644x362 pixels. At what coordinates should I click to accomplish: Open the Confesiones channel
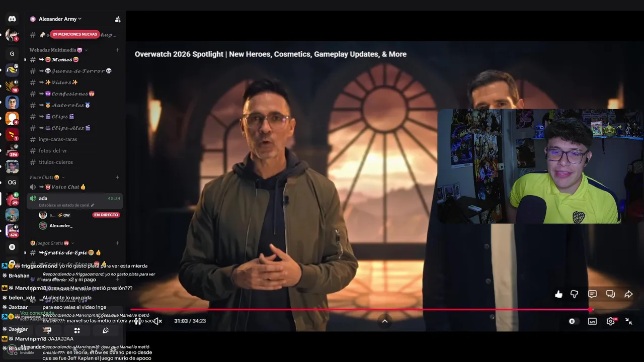(74, 94)
